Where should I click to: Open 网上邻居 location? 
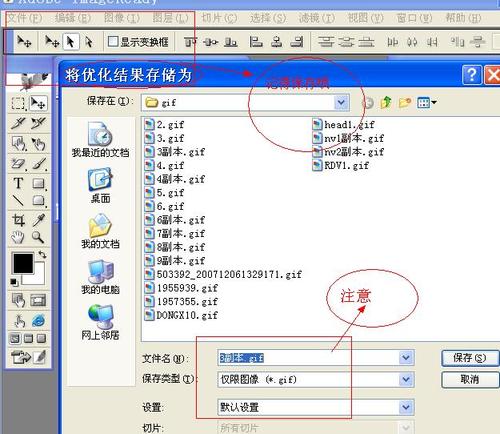point(100,322)
